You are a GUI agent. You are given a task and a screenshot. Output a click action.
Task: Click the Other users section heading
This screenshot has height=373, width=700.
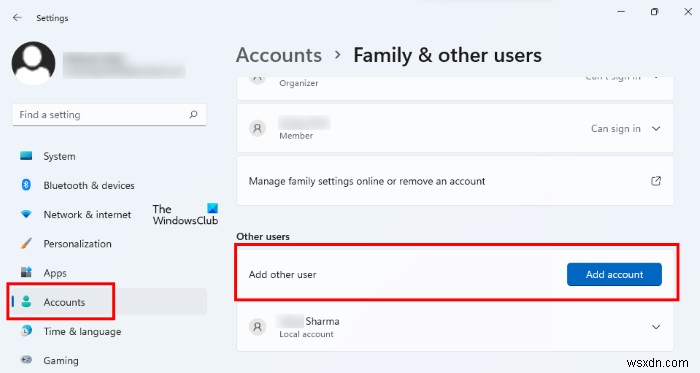pos(263,236)
